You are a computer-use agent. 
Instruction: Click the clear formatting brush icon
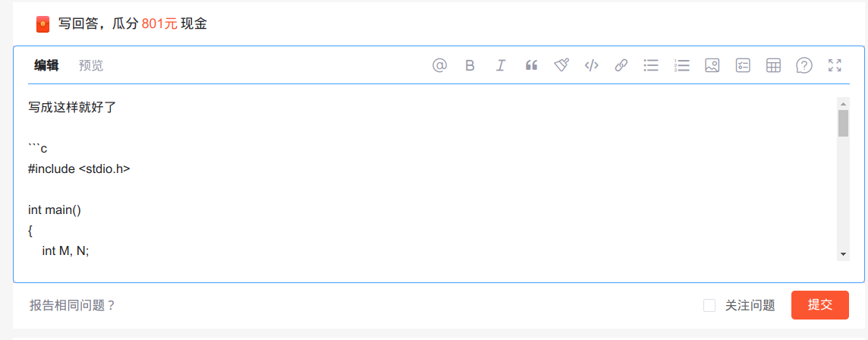[x=561, y=65]
